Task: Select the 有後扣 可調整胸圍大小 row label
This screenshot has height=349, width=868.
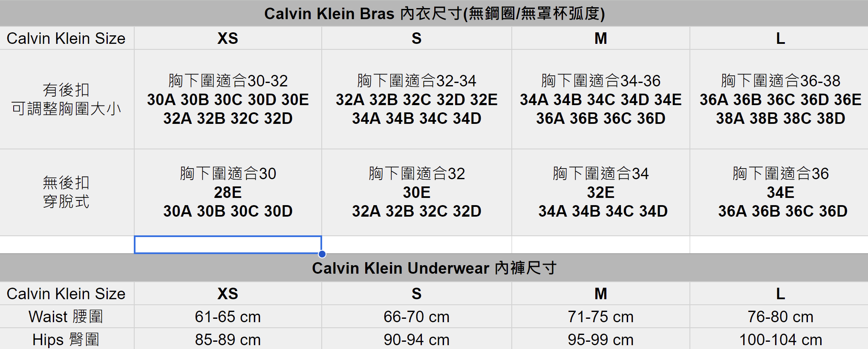Action: pos(67,99)
